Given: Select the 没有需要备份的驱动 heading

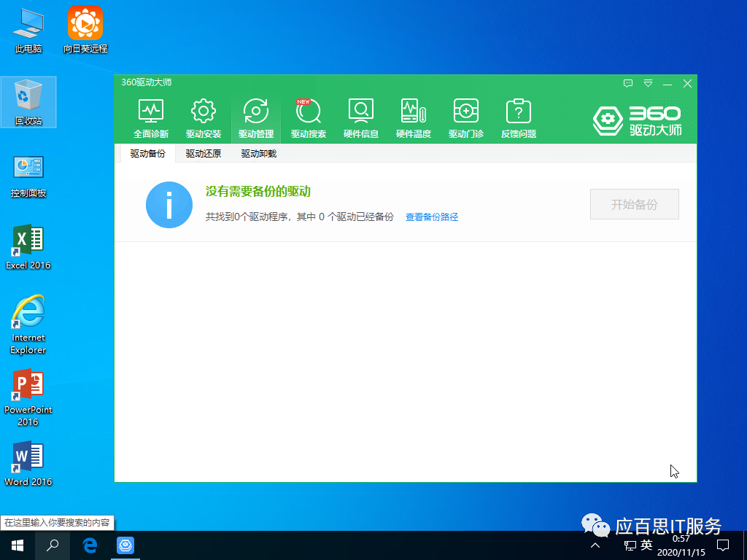Looking at the screenshot, I should pyautogui.click(x=258, y=192).
